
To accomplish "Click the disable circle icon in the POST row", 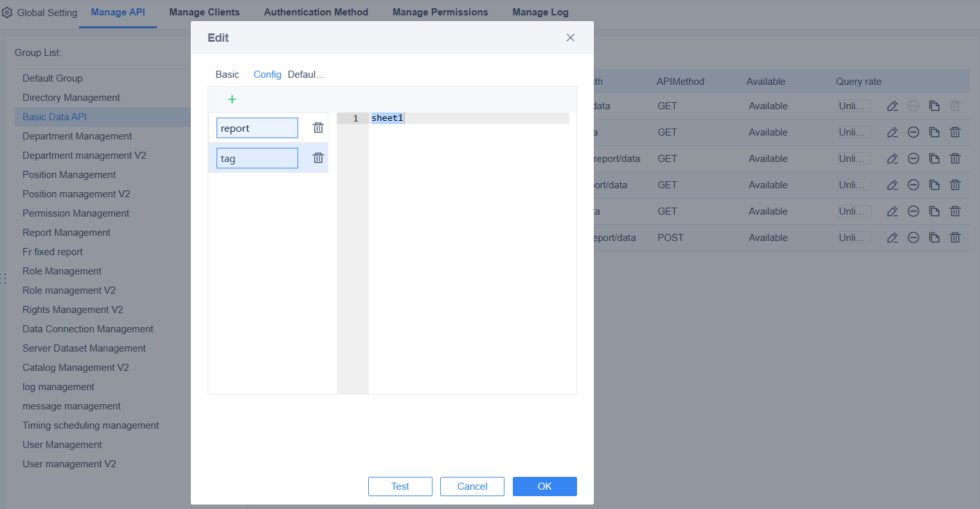I will point(913,238).
